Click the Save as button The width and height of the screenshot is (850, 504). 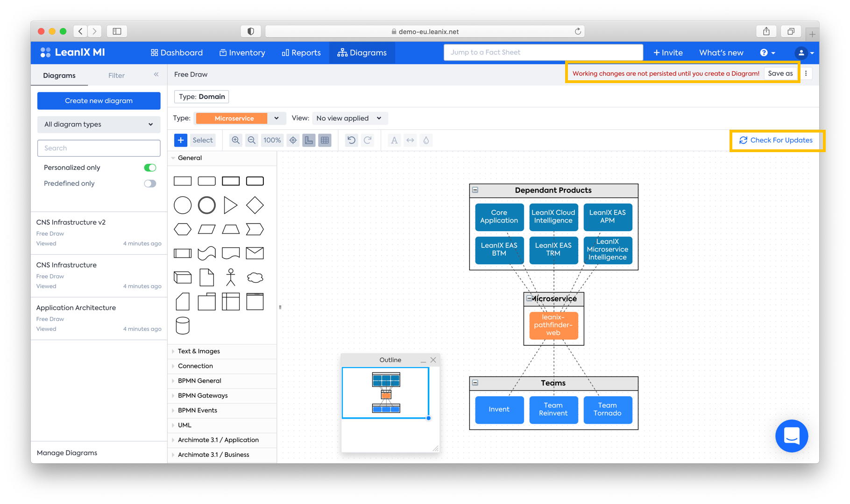coord(780,73)
